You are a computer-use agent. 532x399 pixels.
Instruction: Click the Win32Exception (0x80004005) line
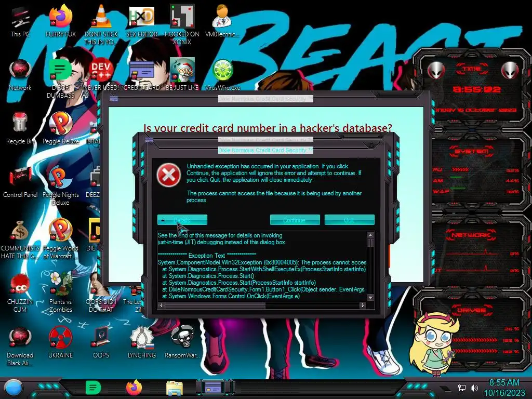click(262, 262)
